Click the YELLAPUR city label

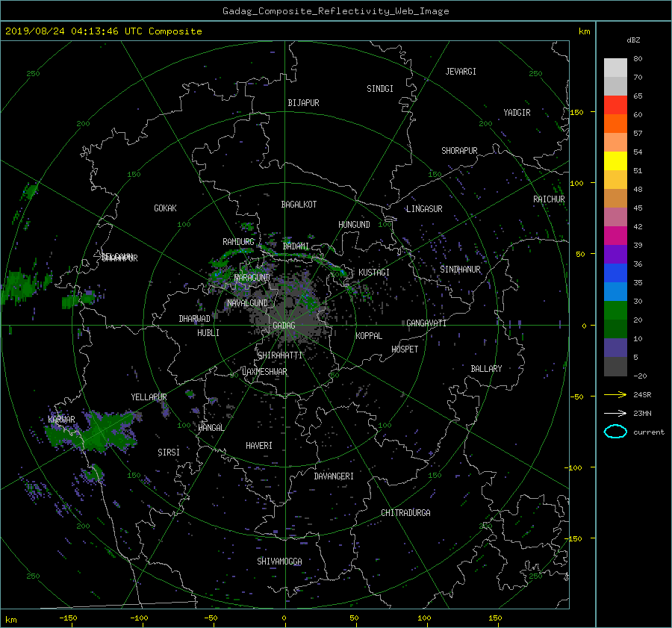click(x=149, y=397)
